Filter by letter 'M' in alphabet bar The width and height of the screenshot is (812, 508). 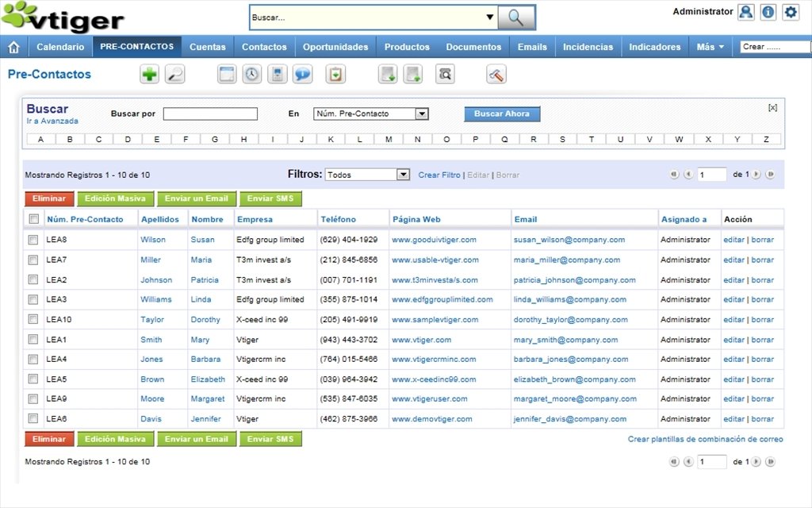389,139
